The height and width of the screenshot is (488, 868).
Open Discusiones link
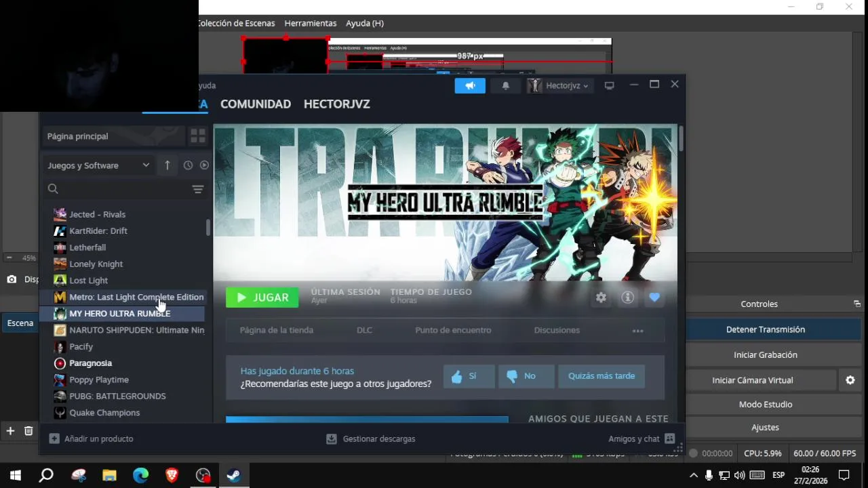[557, 330]
